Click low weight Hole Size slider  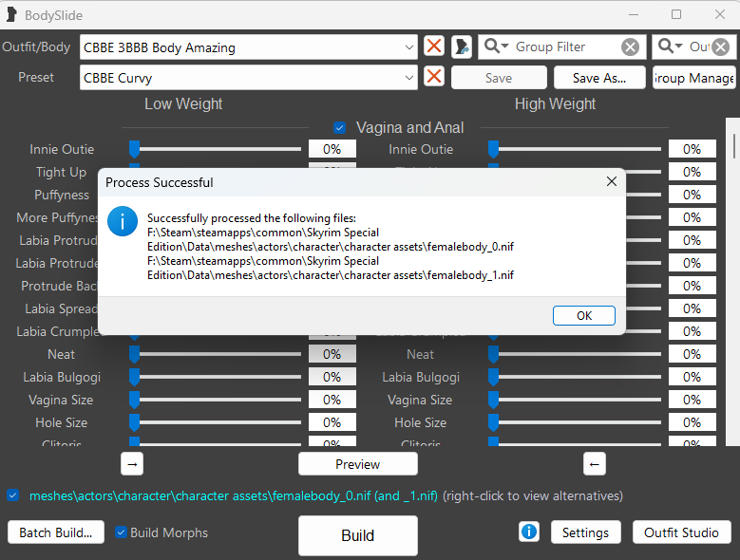click(216, 422)
